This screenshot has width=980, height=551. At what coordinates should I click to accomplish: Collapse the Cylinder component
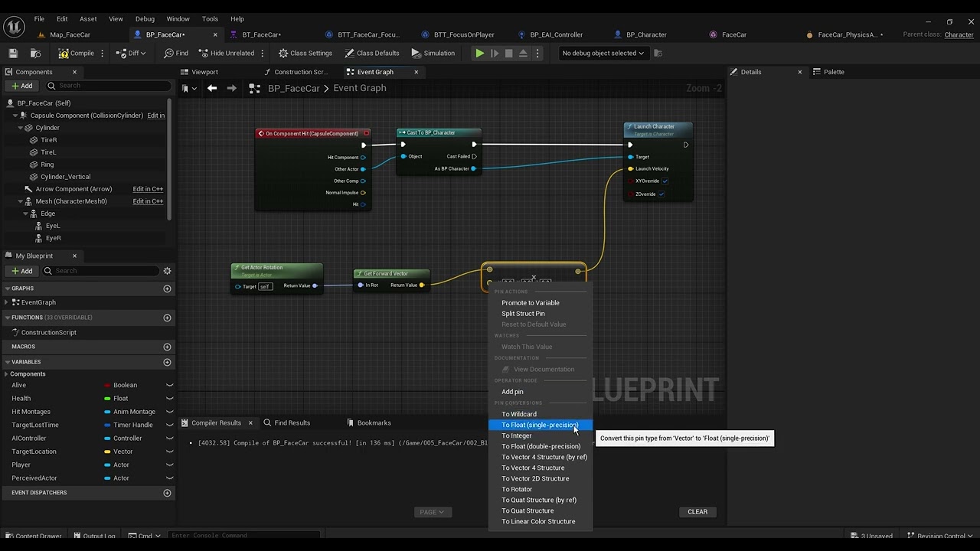(x=21, y=128)
